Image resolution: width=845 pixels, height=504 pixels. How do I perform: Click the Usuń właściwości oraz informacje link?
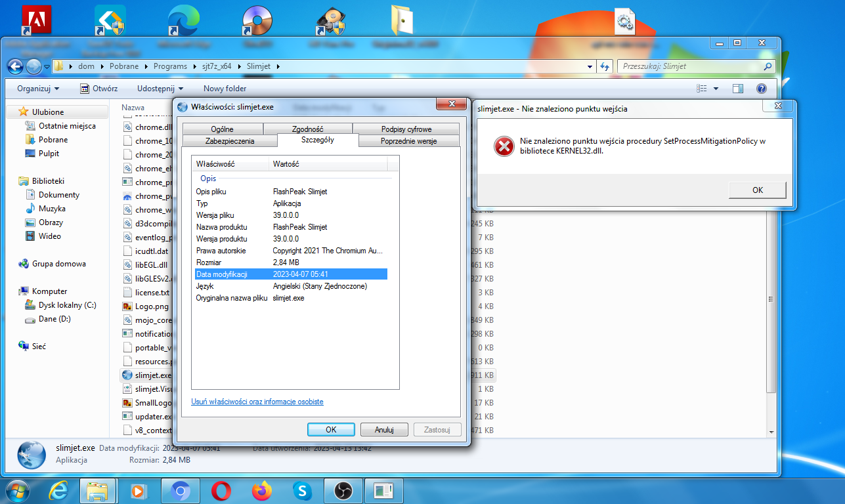[257, 402]
